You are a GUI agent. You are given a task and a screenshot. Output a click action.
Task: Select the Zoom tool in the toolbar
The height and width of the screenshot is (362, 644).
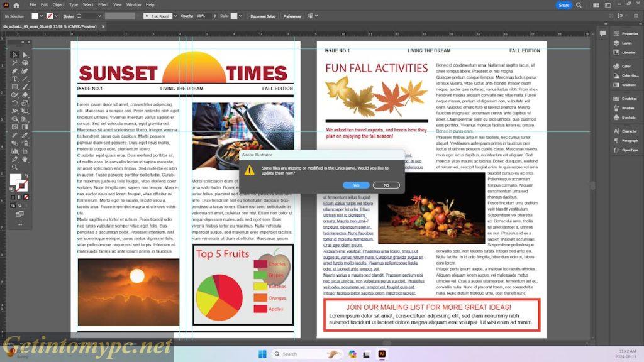(x=14, y=167)
